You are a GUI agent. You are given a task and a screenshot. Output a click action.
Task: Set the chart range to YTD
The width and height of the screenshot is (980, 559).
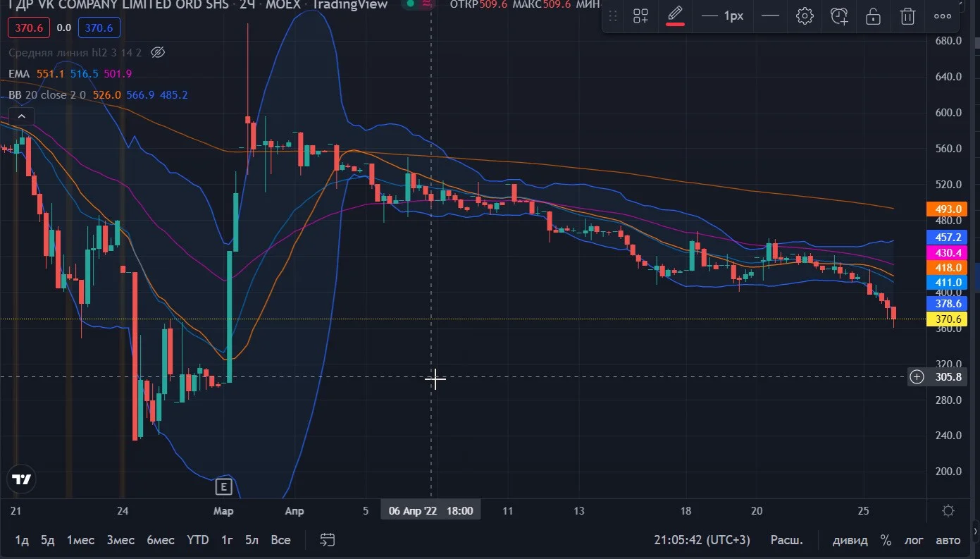[x=198, y=540]
